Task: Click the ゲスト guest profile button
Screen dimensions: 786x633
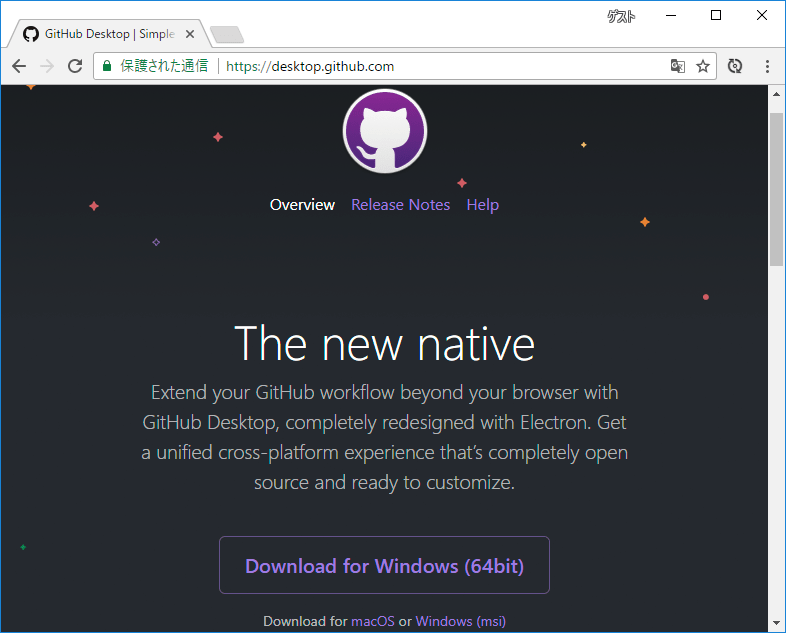Action: click(621, 17)
